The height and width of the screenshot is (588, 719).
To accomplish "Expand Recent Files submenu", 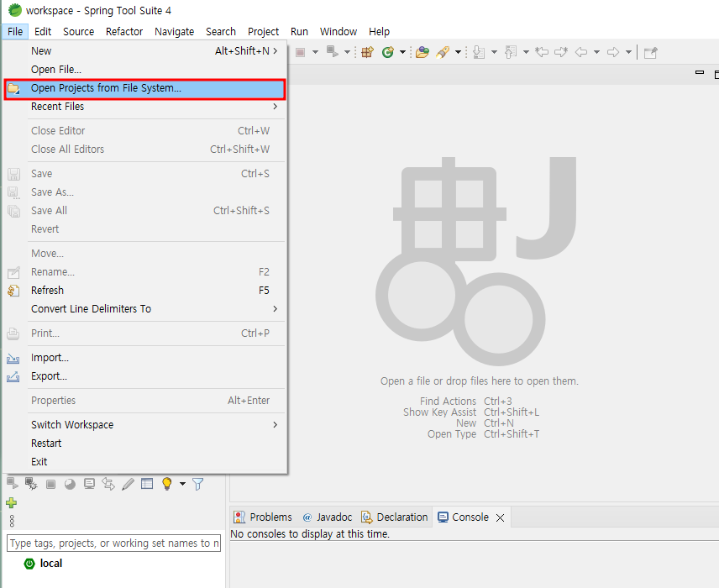I will (x=144, y=107).
